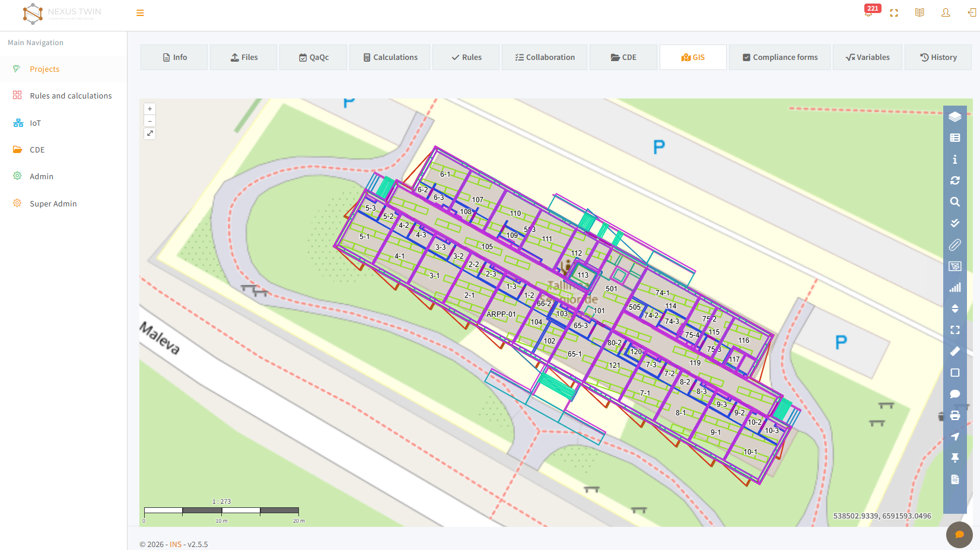Open the map search tool
Screen dimensions: 980x550
click(954, 202)
